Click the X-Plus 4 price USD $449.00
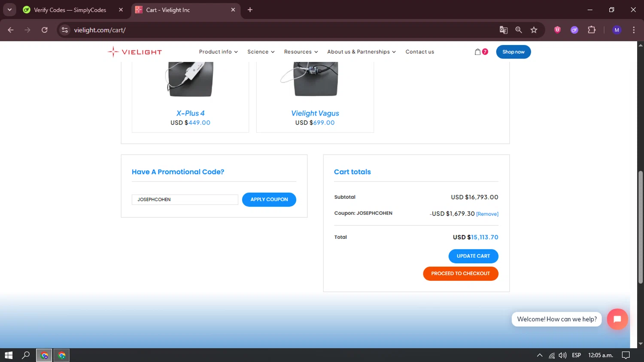The width and height of the screenshot is (644, 362). (x=190, y=123)
